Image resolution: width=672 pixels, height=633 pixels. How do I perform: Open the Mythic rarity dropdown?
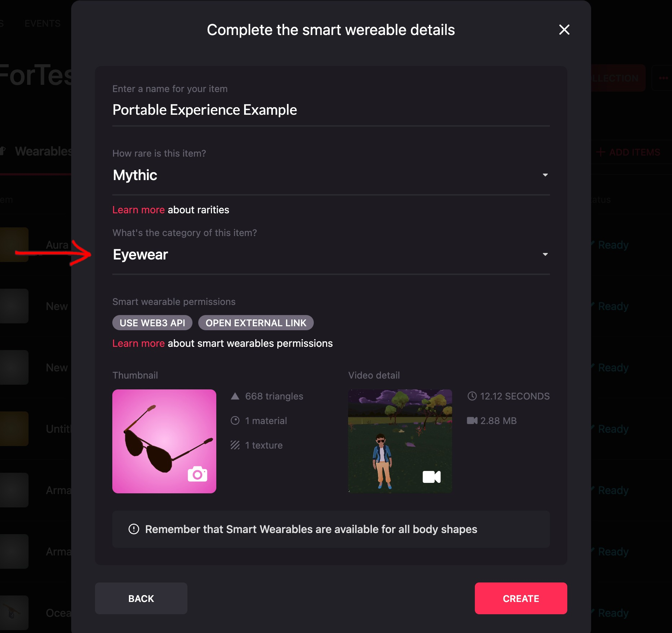pyautogui.click(x=330, y=175)
